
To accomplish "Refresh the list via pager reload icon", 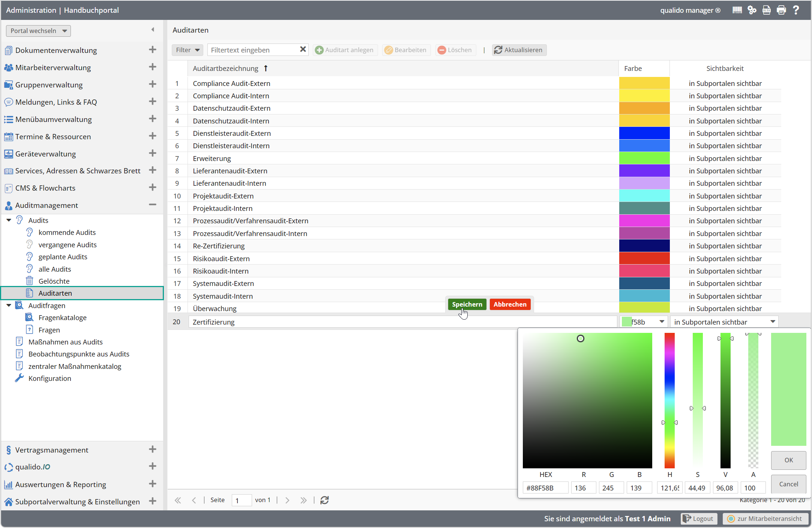I will click(x=324, y=500).
